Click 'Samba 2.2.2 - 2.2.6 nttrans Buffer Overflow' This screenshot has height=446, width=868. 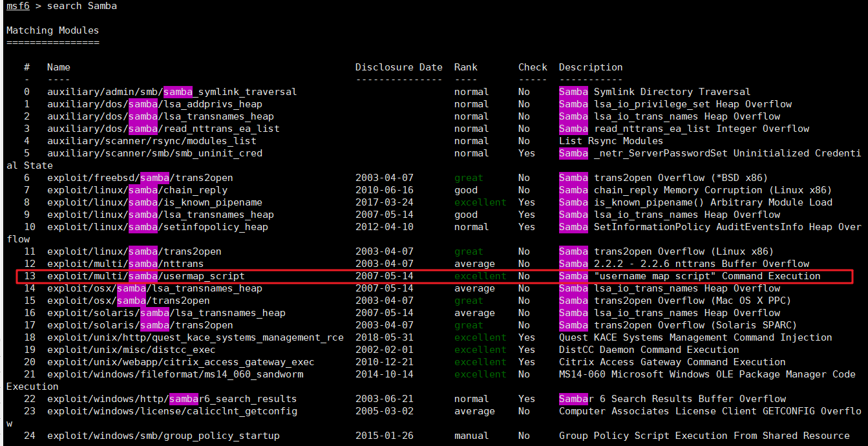click(684, 264)
